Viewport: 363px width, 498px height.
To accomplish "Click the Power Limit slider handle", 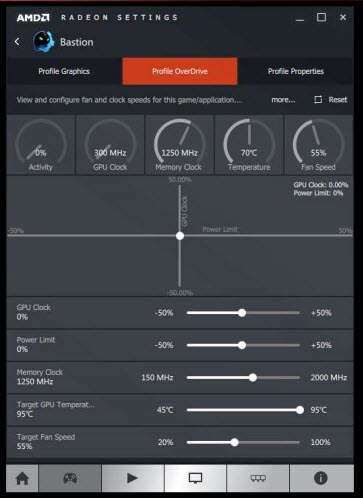I will pos(242,345).
